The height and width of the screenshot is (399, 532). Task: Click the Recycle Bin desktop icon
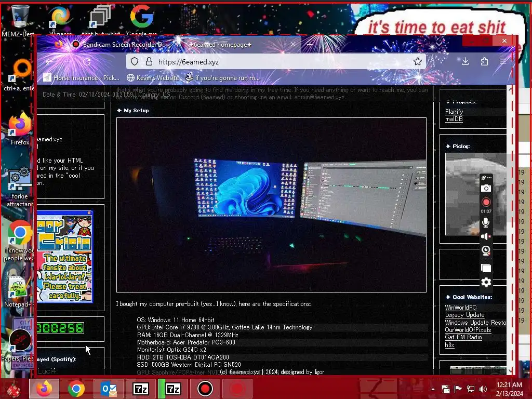coord(20,16)
